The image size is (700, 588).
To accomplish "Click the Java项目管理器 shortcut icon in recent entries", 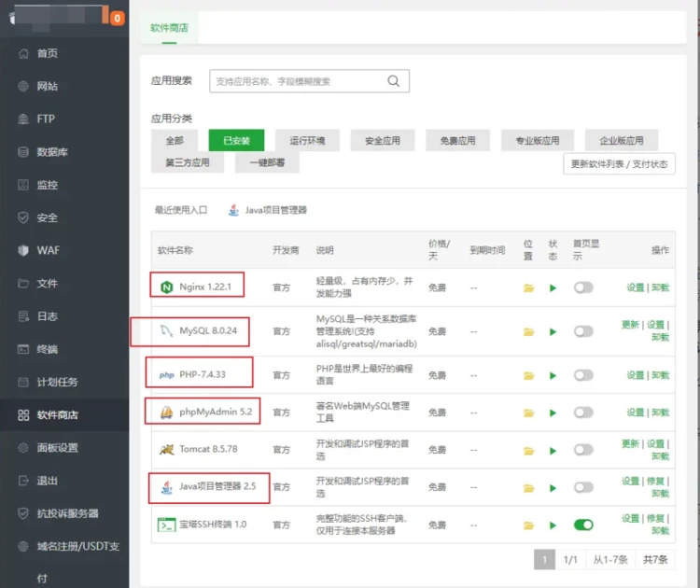I will click(233, 211).
